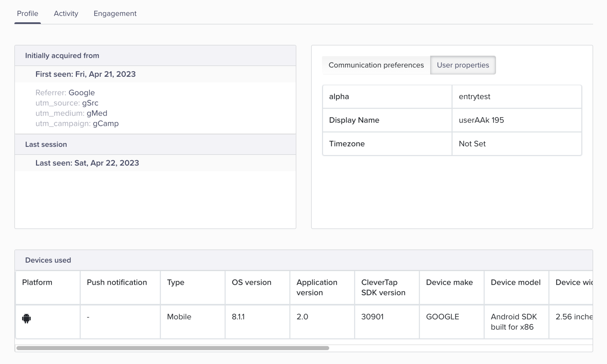Select the User properties tab

463,65
